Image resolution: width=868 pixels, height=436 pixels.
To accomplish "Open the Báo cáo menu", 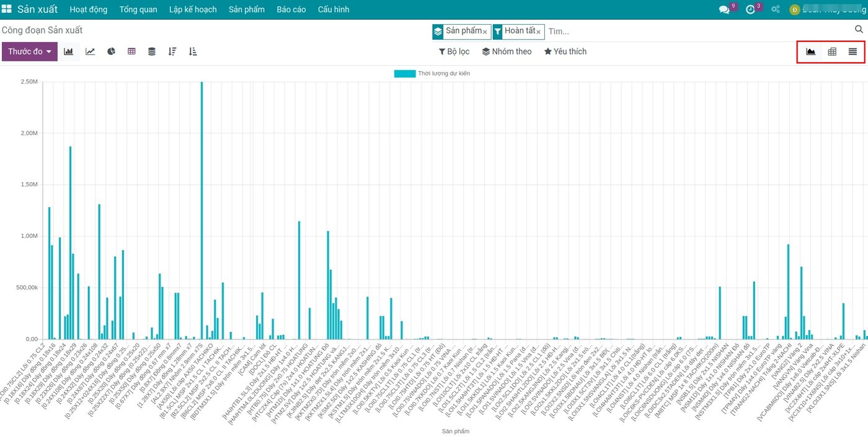I will tap(291, 9).
